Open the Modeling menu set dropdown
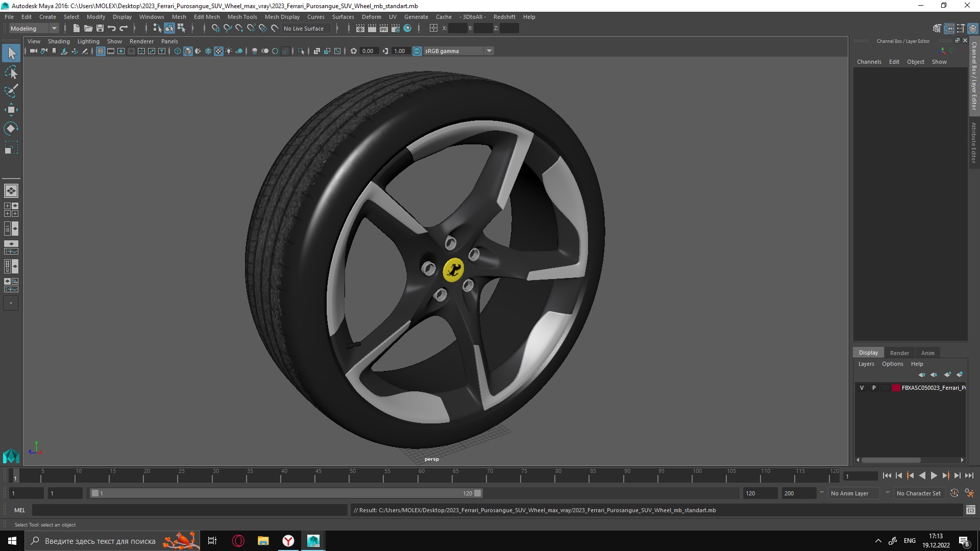The height and width of the screenshot is (551, 980). point(34,29)
